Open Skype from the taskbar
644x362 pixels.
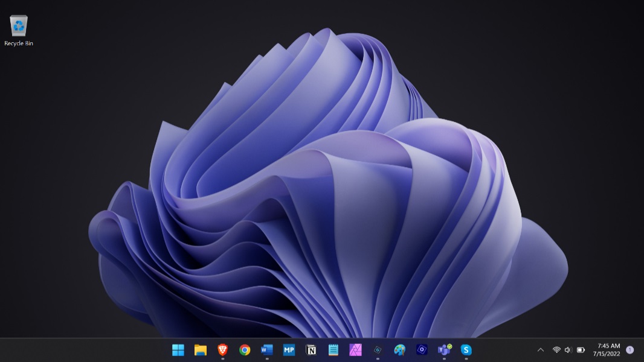[466, 350]
